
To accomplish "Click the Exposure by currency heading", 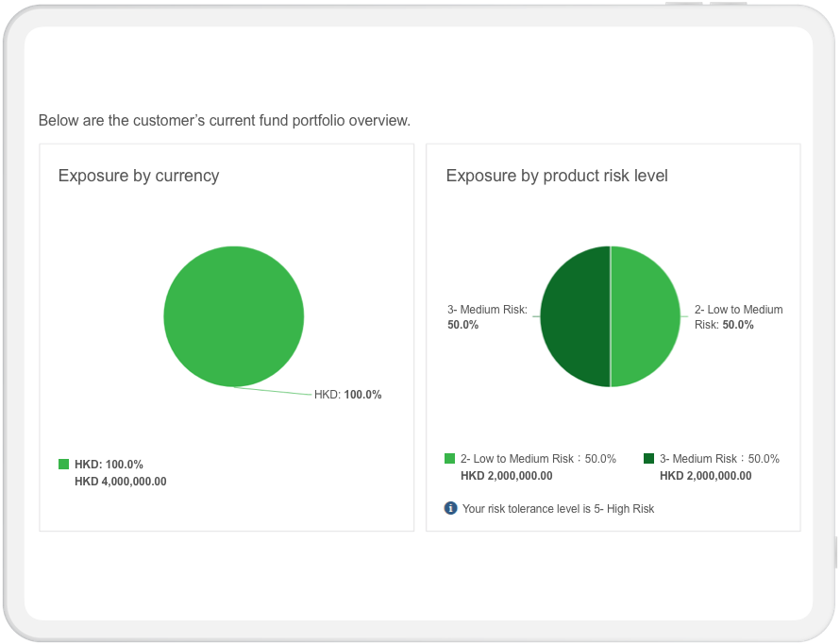I will [x=139, y=176].
